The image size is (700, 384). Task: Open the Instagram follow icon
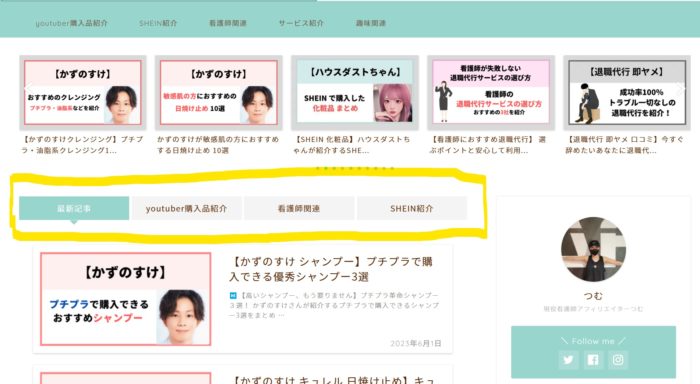point(618,360)
